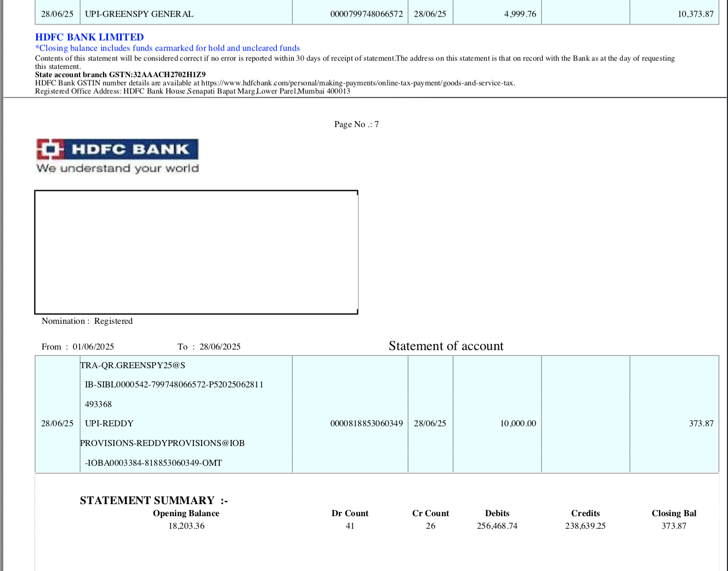The height and width of the screenshot is (571, 728).
Task: Select the 'Page No .: 7' label
Action: pyautogui.click(x=356, y=124)
